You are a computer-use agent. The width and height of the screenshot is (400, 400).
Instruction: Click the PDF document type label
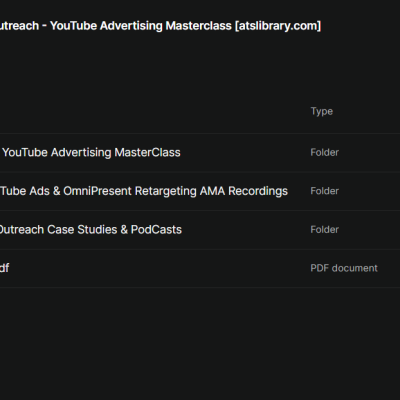click(344, 268)
